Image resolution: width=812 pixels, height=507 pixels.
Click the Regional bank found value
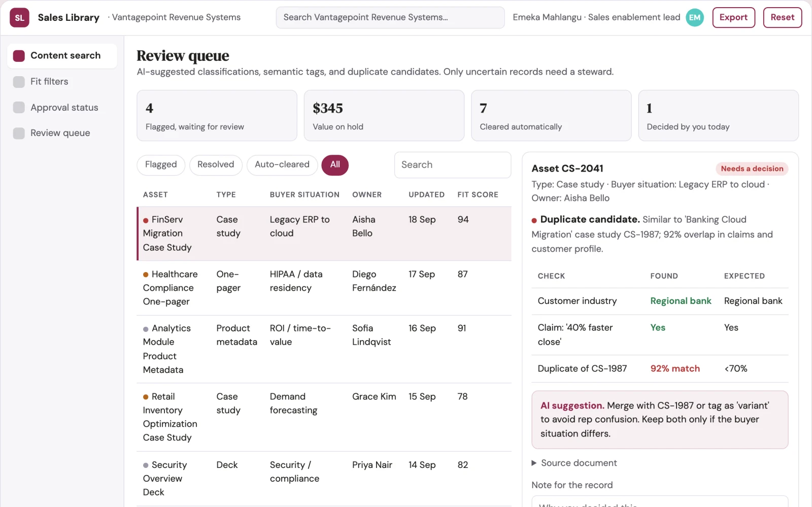point(681,301)
